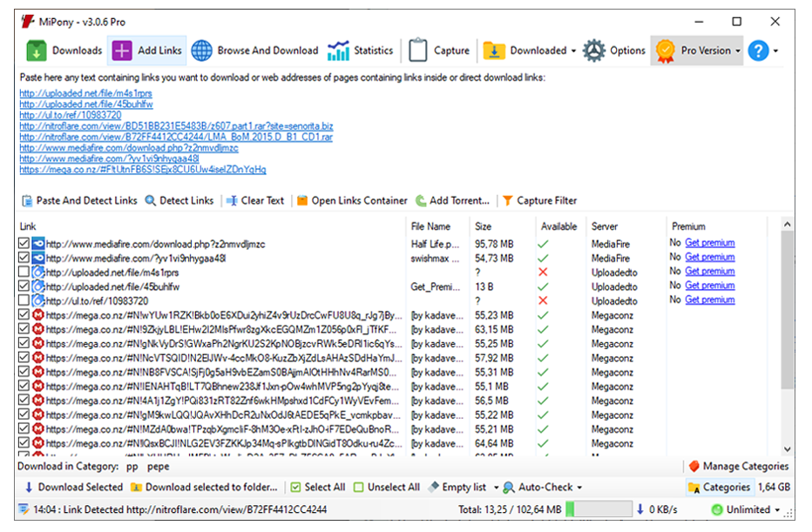
Task: Sort list by File Name column
Action: coord(430,226)
